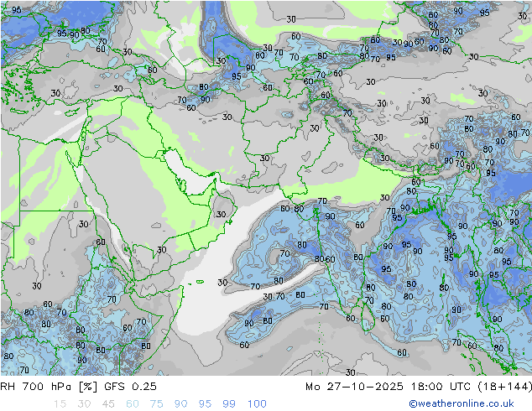Click the weatheronline.co.uk copyright link
The height and width of the screenshot is (411, 532).
coord(461,403)
